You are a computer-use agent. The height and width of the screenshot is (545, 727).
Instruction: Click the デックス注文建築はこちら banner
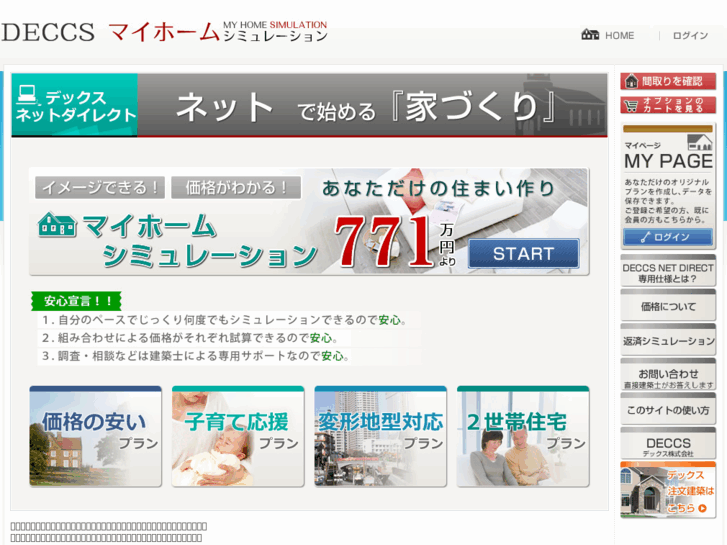point(668,489)
